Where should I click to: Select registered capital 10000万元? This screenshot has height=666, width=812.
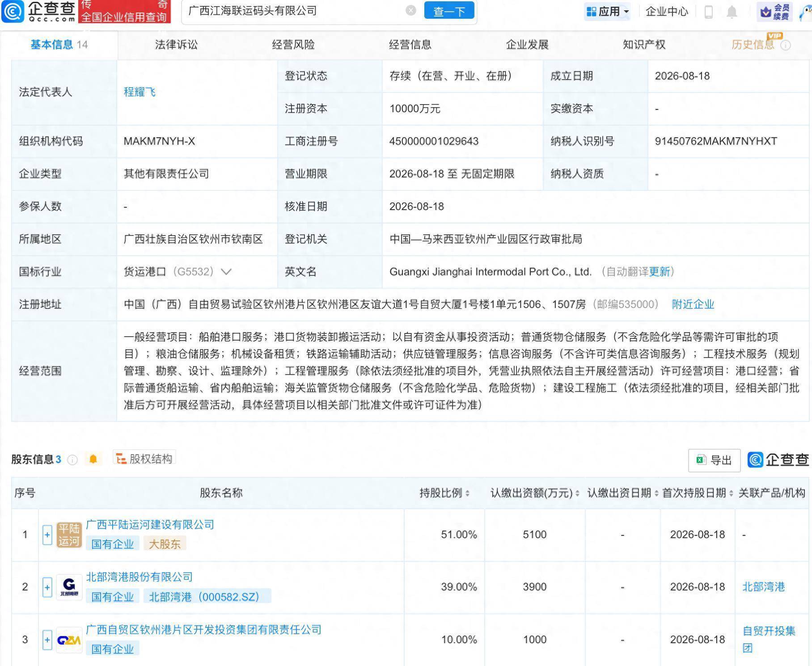pyautogui.click(x=414, y=109)
